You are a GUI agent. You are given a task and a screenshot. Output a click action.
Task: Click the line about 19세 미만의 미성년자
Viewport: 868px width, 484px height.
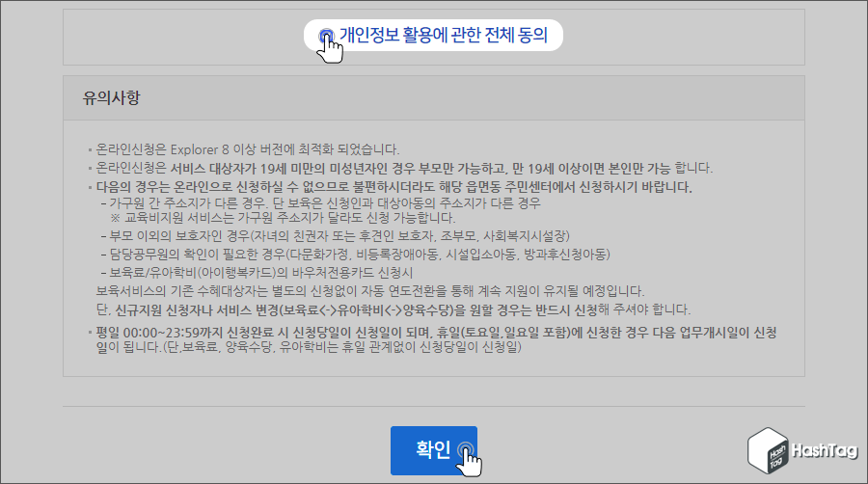(404, 168)
